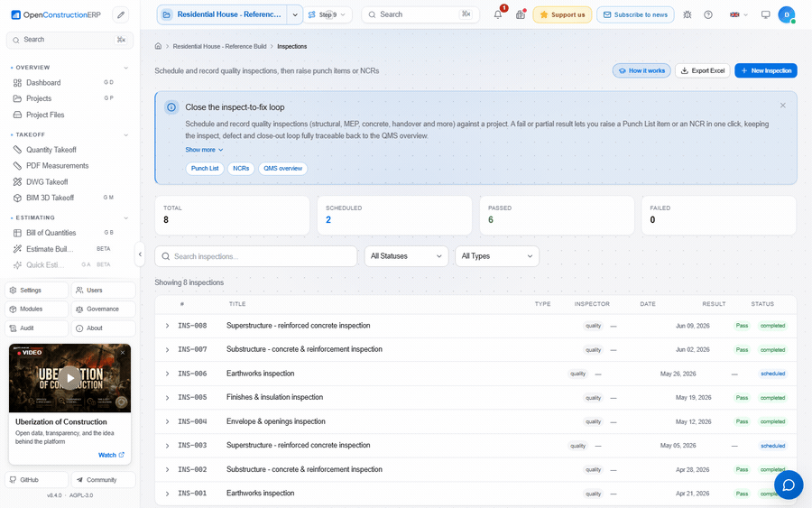Export inspections to Excel
This screenshot has height=508, width=812.
(x=703, y=70)
